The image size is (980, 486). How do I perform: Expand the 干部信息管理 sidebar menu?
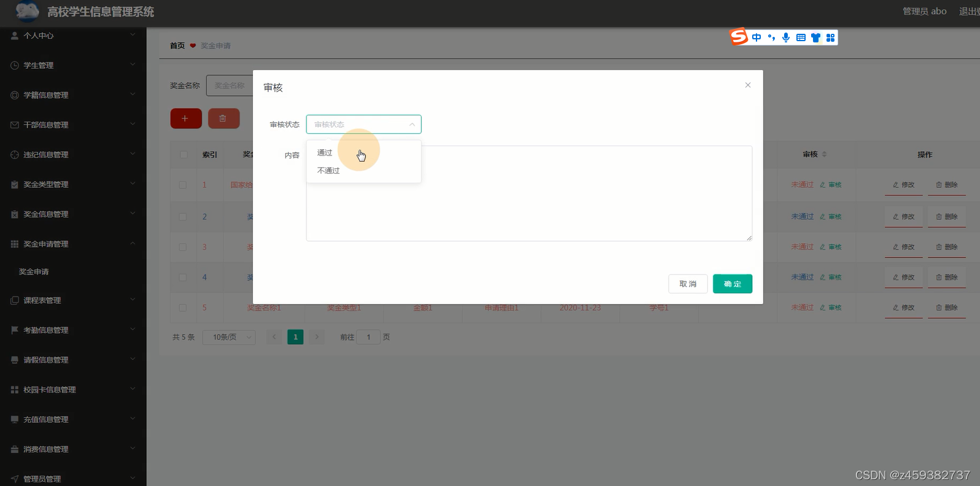[x=73, y=125]
